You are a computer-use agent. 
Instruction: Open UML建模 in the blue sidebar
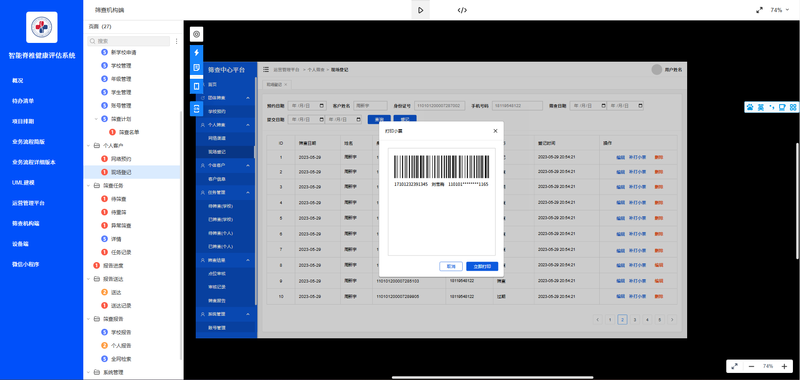pyautogui.click(x=23, y=183)
